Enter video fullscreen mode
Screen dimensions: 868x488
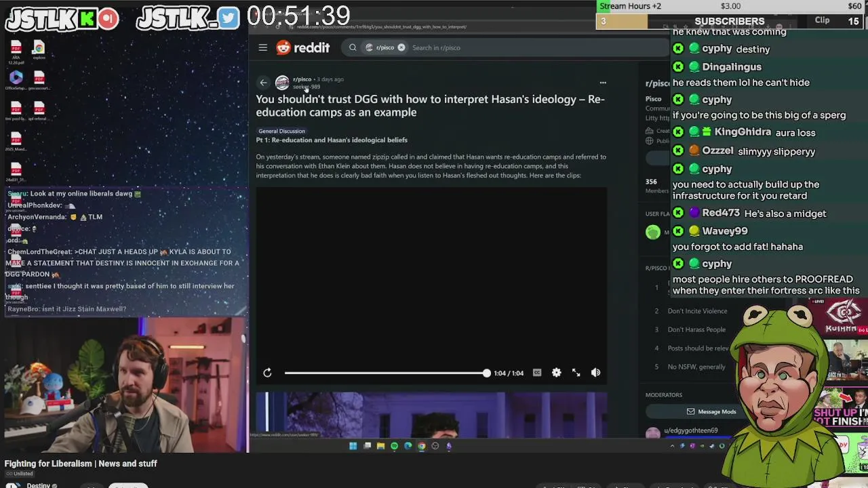click(576, 373)
